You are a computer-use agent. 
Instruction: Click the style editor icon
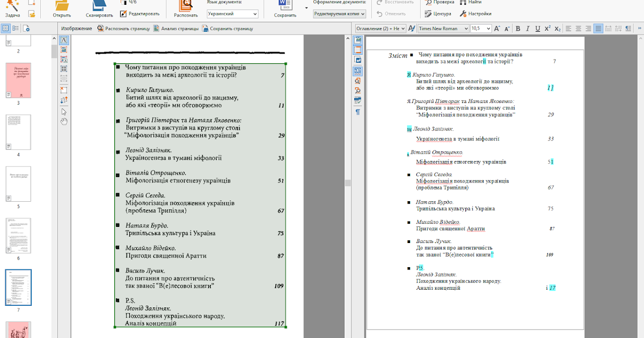click(x=412, y=28)
